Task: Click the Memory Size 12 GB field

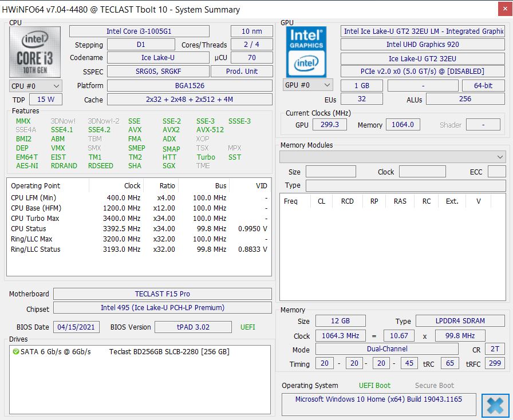Action: 340,321
